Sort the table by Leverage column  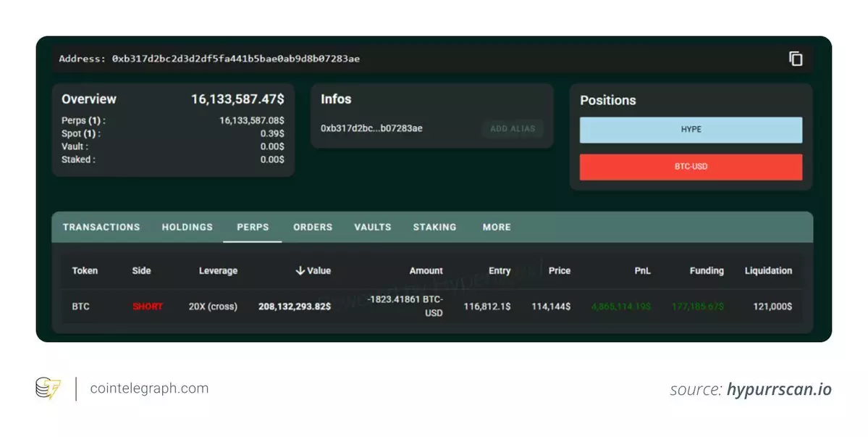point(218,270)
